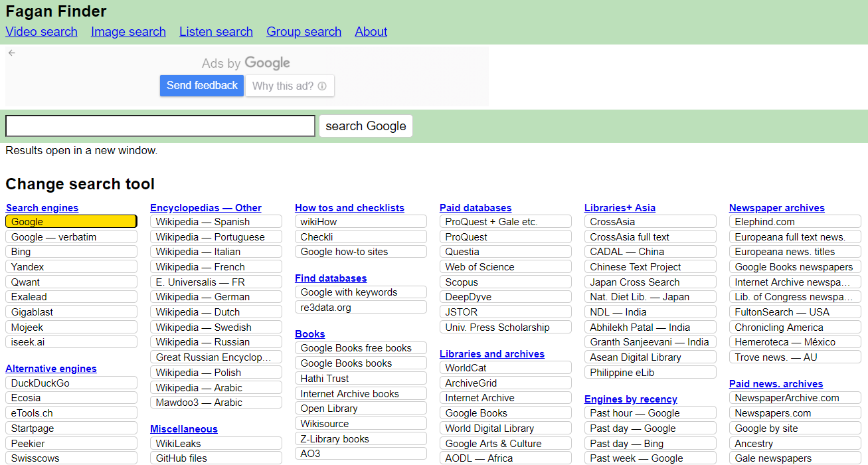Select Wikipedia — Spanish
The width and height of the screenshot is (868, 465).
pyautogui.click(x=216, y=222)
